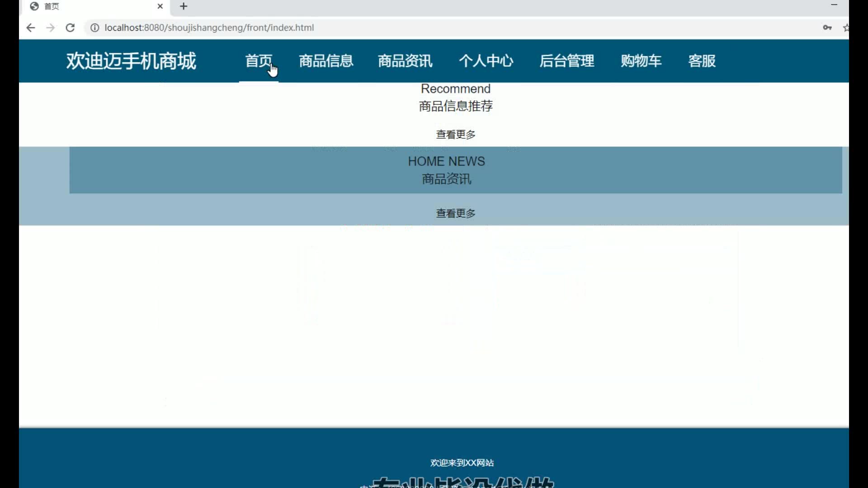868x488 pixels.
Task: Bookmark page with star icon
Action: (845, 28)
